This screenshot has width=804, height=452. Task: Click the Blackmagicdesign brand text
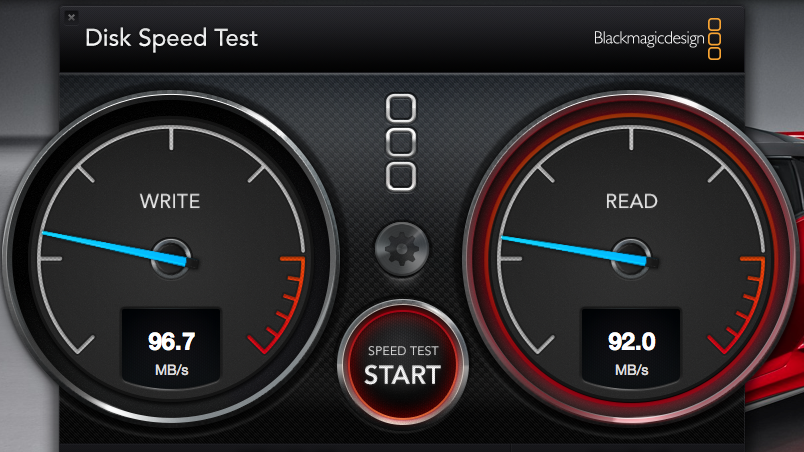tap(649, 39)
